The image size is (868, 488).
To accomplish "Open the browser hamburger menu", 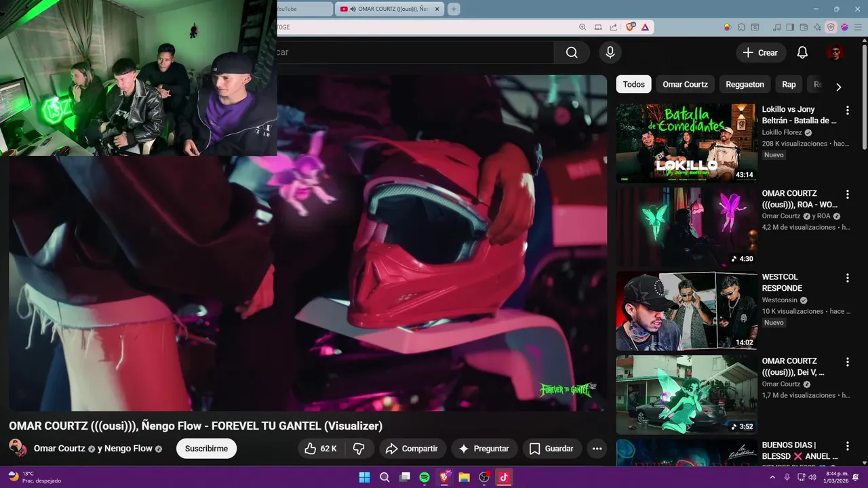I will coord(857,27).
